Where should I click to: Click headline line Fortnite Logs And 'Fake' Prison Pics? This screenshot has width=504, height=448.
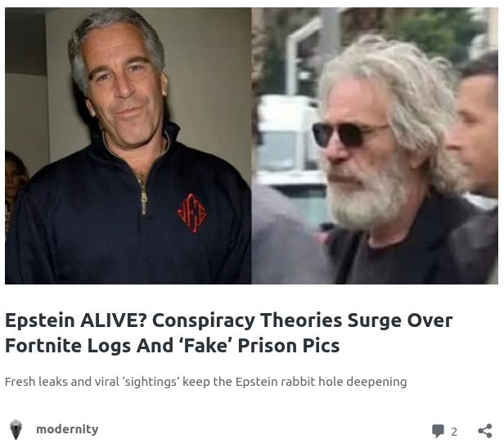coord(173,346)
